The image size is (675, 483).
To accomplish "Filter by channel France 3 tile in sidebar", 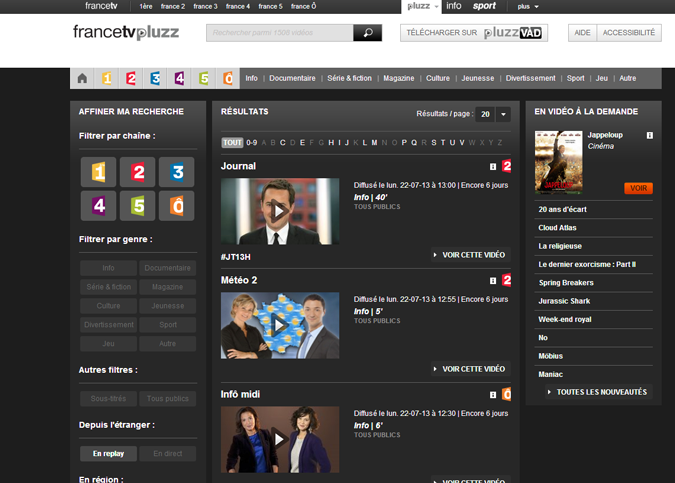I will pyautogui.click(x=176, y=172).
